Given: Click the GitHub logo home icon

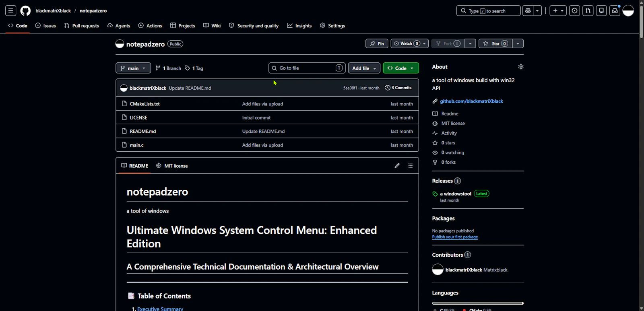Looking at the screenshot, I should coord(25,11).
